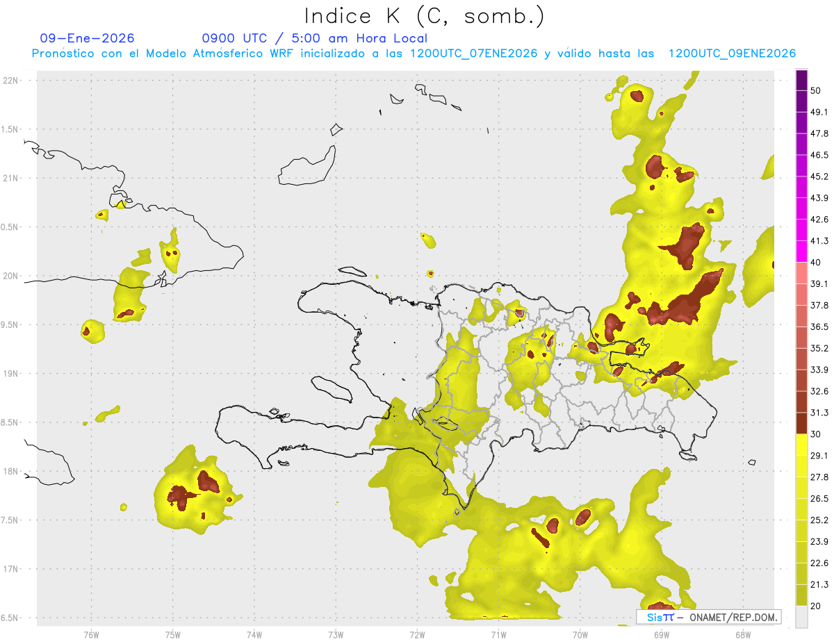The width and height of the screenshot is (834, 644).
Task: Click the date '09-Ene-2026'
Action: click(88, 38)
